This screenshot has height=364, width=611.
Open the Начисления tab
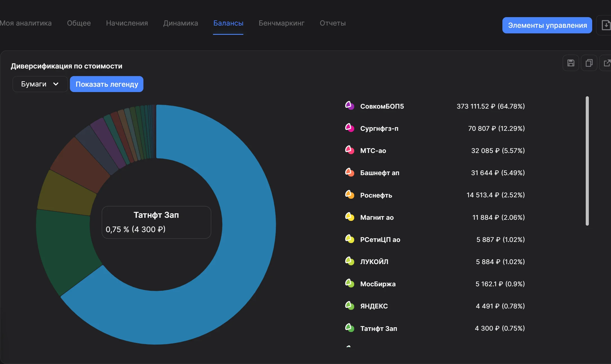click(x=127, y=23)
